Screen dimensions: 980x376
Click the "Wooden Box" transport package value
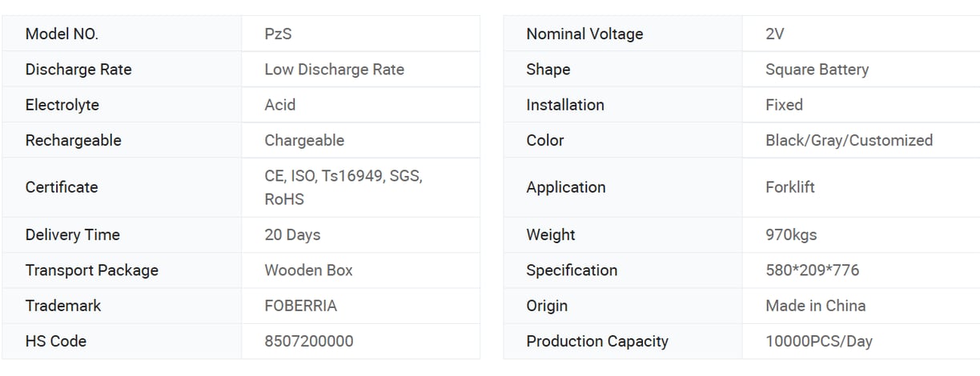tap(308, 270)
